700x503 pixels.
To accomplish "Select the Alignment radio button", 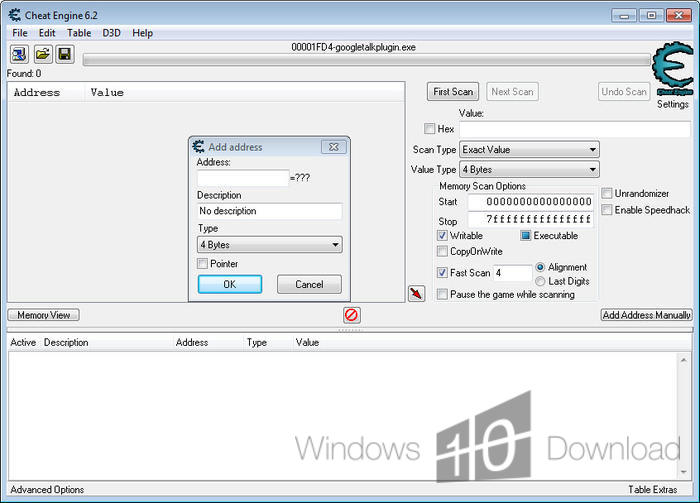I will click(540, 267).
